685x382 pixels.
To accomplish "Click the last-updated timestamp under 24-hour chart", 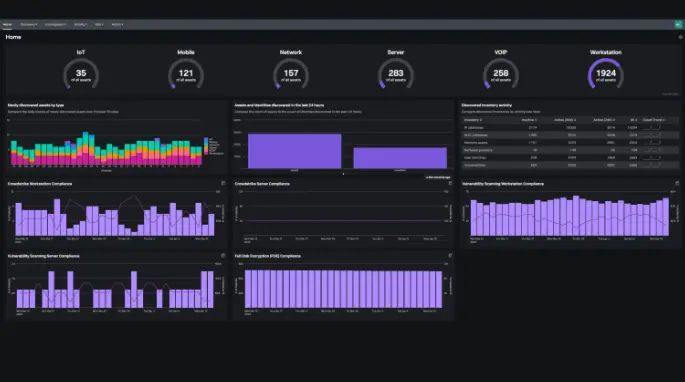I will click(438, 177).
